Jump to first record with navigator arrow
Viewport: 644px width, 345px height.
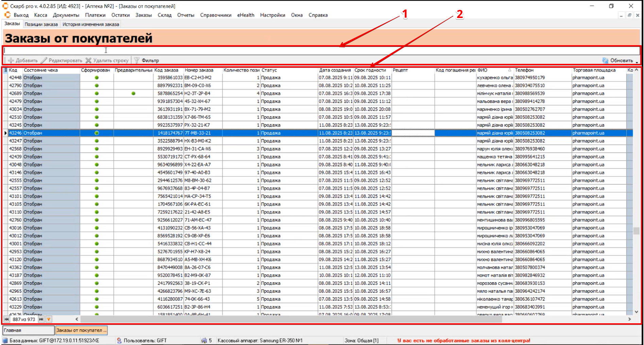pos(6,319)
